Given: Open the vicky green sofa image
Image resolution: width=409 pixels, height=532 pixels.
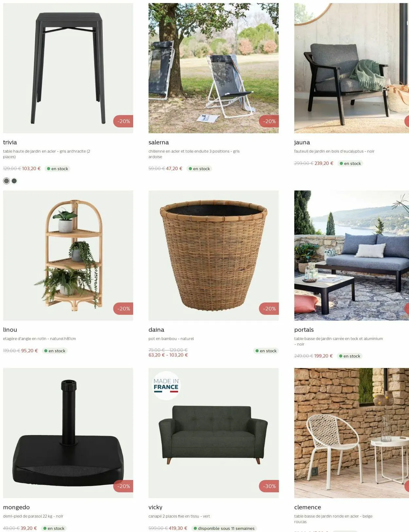Looking at the screenshot, I should tap(213, 433).
